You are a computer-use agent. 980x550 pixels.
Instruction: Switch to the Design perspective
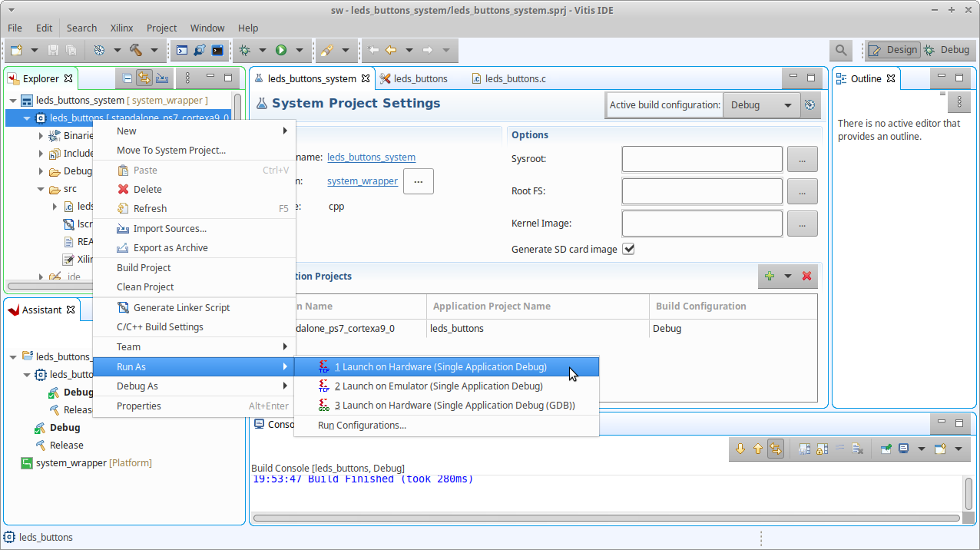893,50
